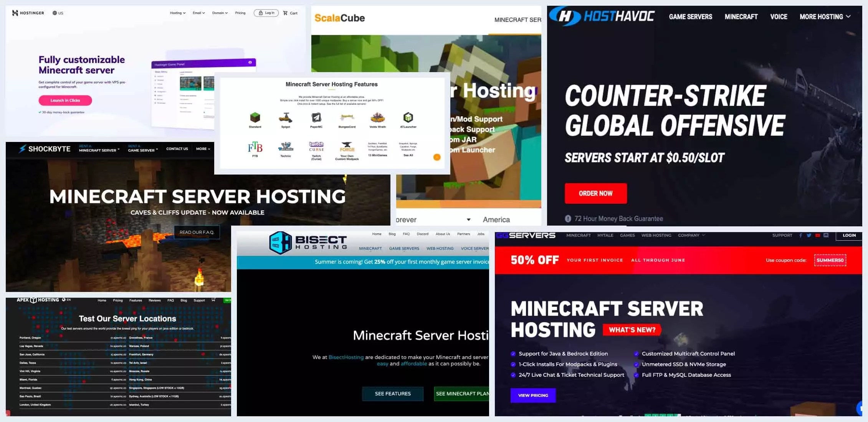Click the 13 MiniGames link
Screen dimensions: 868x422
point(378,155)
